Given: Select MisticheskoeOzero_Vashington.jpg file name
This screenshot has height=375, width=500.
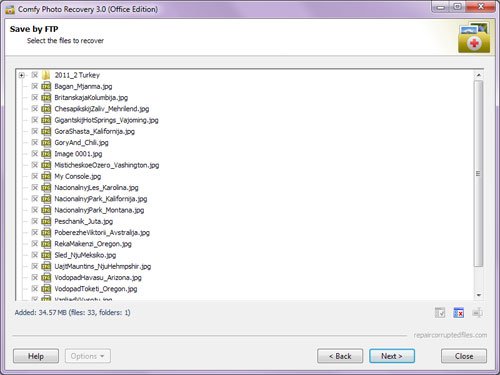Looking at the screenshot, I should point(107,165).
